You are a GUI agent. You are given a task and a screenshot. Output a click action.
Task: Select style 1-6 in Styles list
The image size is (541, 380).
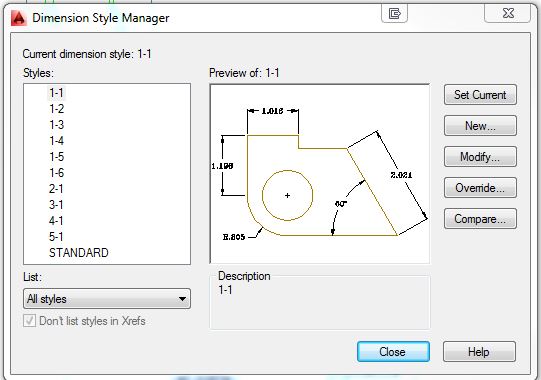[x=57, y=173]
